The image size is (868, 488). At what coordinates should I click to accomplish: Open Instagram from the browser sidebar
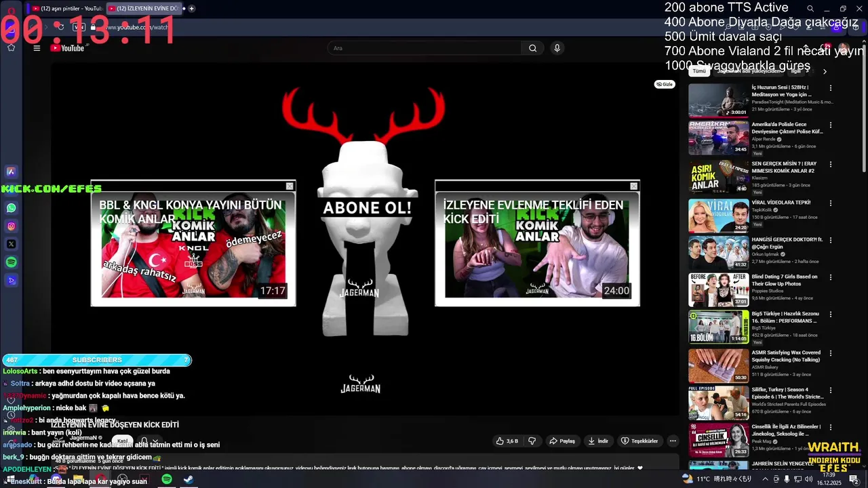(x=11, y=226)
